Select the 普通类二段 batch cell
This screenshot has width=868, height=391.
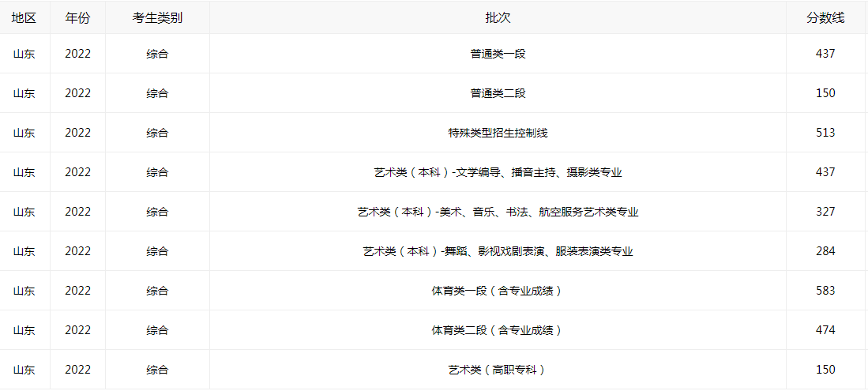498,93
